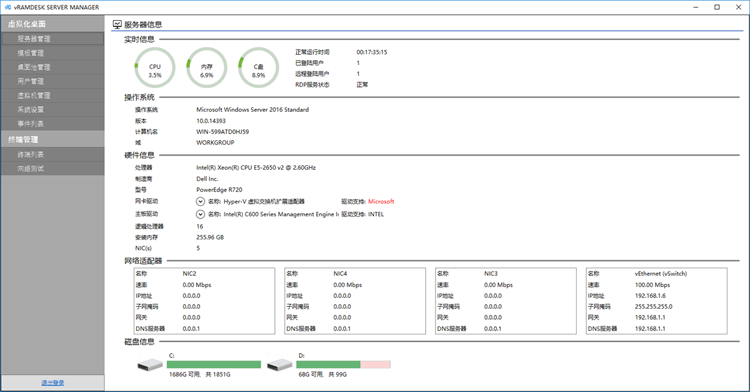The image size is (750, 392).
Task: Click the PowerEdge R720 model value
Action: pyautogui.click(x=219, y=190)
